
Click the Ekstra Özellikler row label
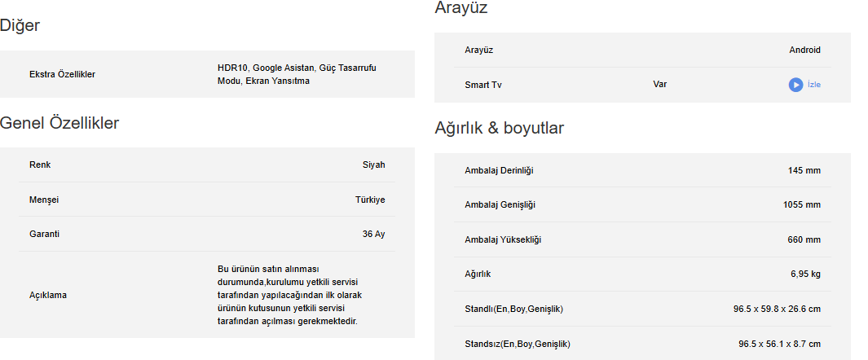[62, 74]
